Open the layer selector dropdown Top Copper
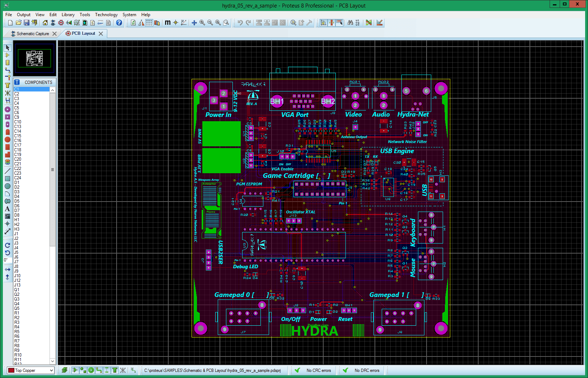588x378 pixels. point(30,370)
